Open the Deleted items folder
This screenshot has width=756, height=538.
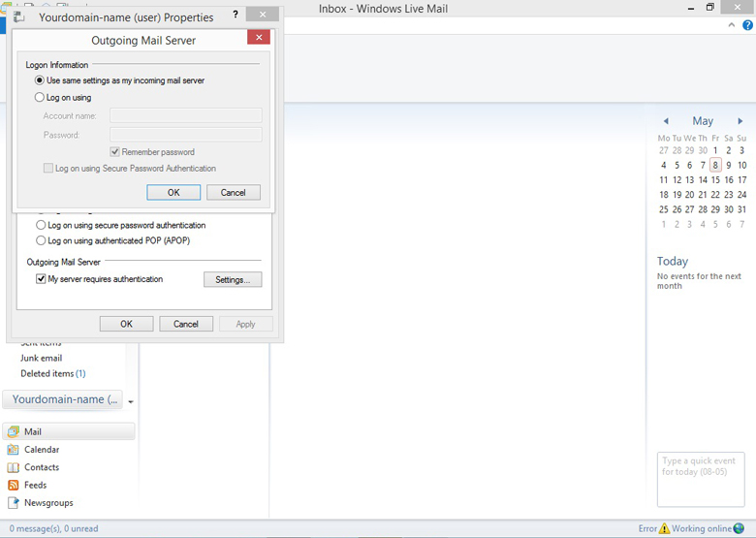point(47,373)
